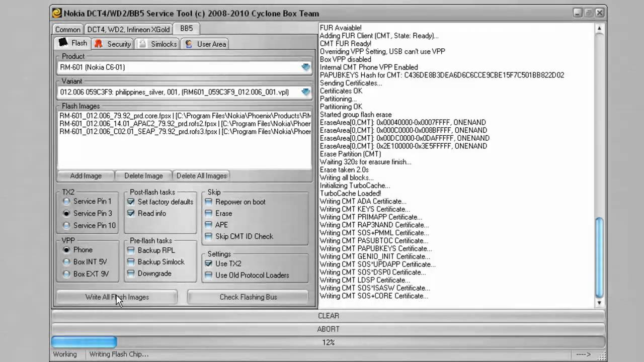Click the User Area tab icon
This screenshot has height=362, width=644.
[189, 44]
